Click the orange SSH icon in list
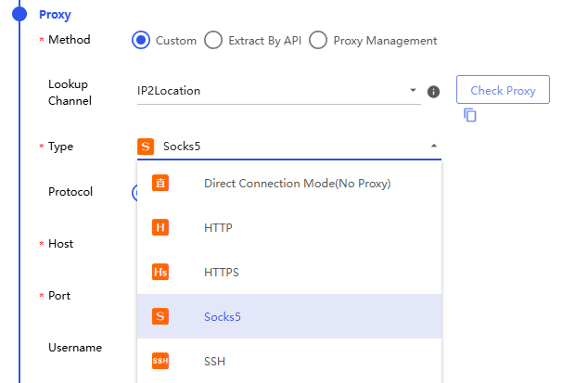The height and width of the screenshot is (383, 588). click(x=160, y=361)
